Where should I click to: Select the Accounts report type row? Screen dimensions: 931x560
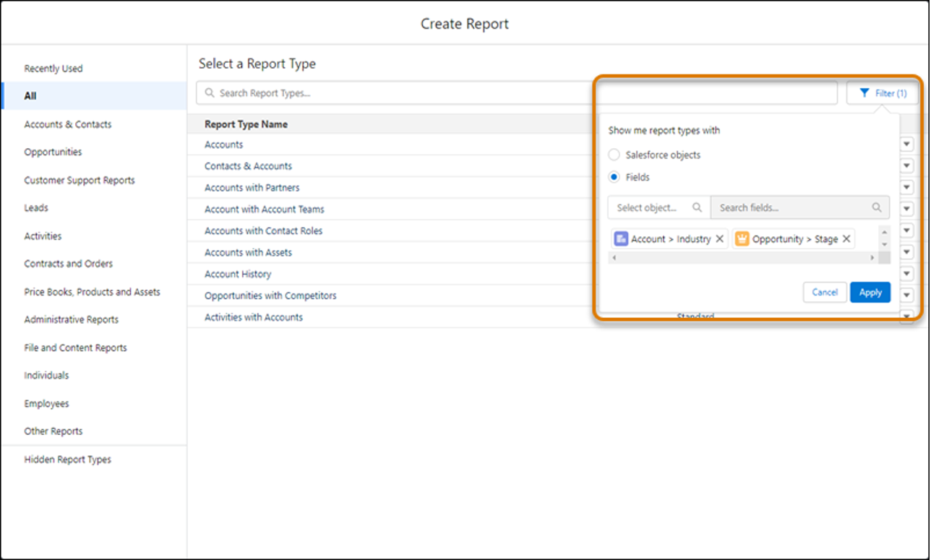tap(224, 145)
